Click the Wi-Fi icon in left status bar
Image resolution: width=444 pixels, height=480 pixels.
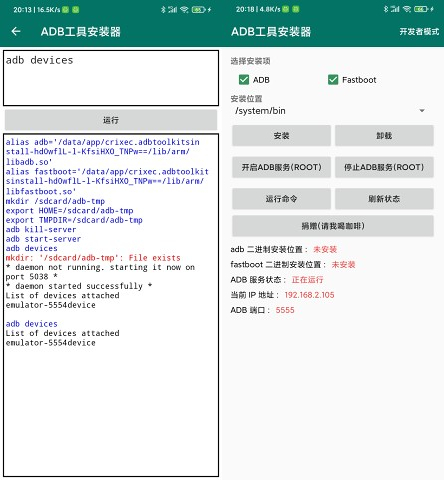click(184, 10)
